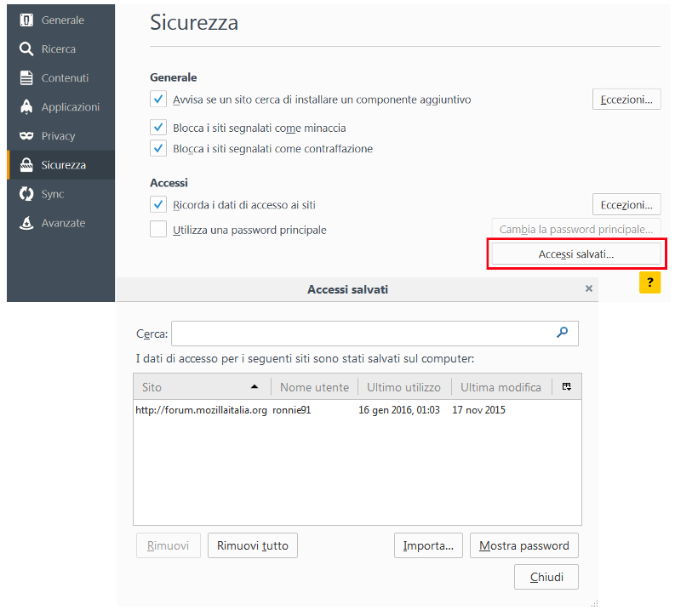The height and width of the screenshot is (616, 675).
Task: Click the search magnifier in Cerca field
Action: [562, 333]
